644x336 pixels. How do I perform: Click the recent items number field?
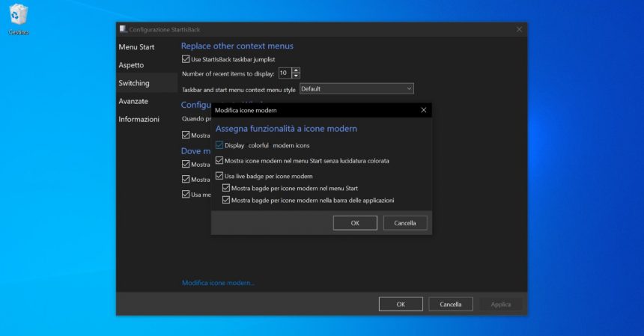(x=285, y=73)
